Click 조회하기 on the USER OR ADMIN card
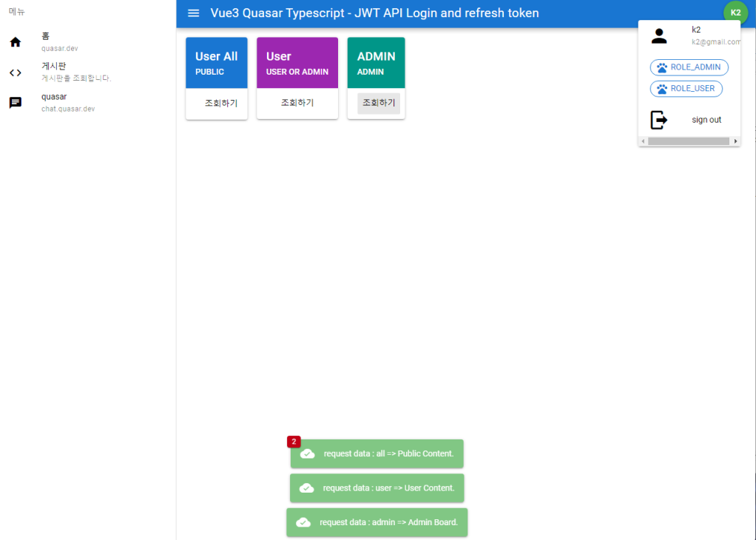 coord(297,103)
